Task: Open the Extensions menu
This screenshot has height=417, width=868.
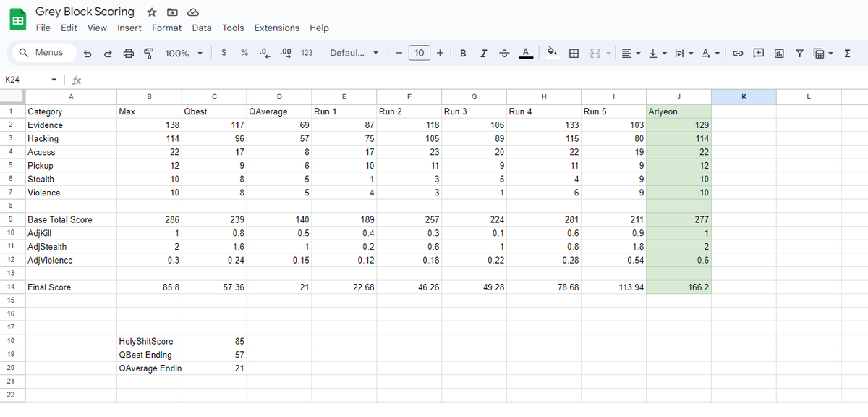Action: click(x=276, y=28)
